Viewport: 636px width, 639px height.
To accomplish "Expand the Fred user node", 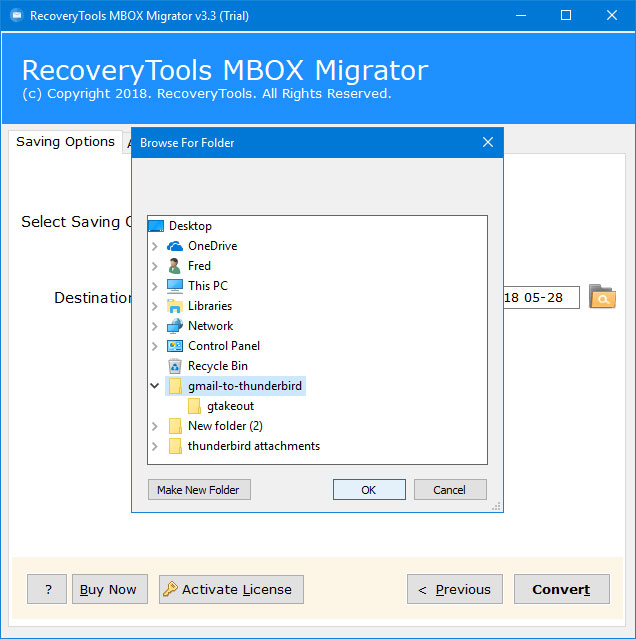I will point(155,266).
